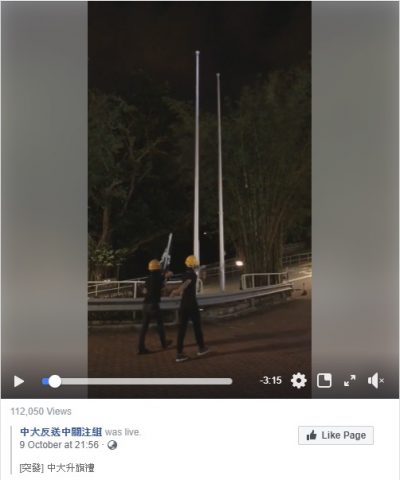The height and width of the screenshot is (480, 400).
Task: Click the globe public privacy icon
Action: point(112,445)
